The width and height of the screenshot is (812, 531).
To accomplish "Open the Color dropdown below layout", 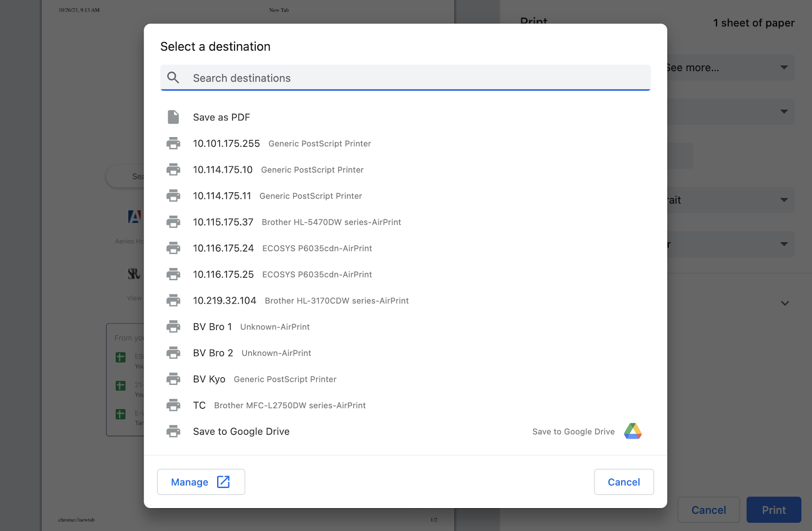I will click(x=731, y=244).
